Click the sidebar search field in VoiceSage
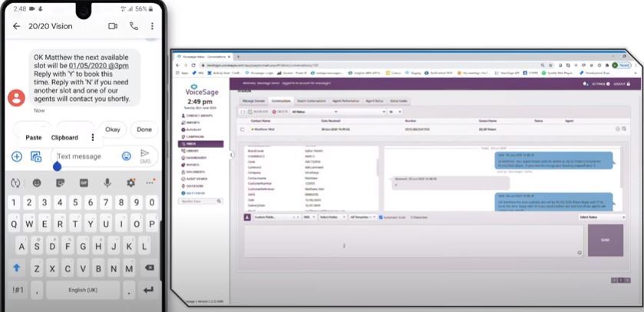The image size is (644, 312). point(200,202)
